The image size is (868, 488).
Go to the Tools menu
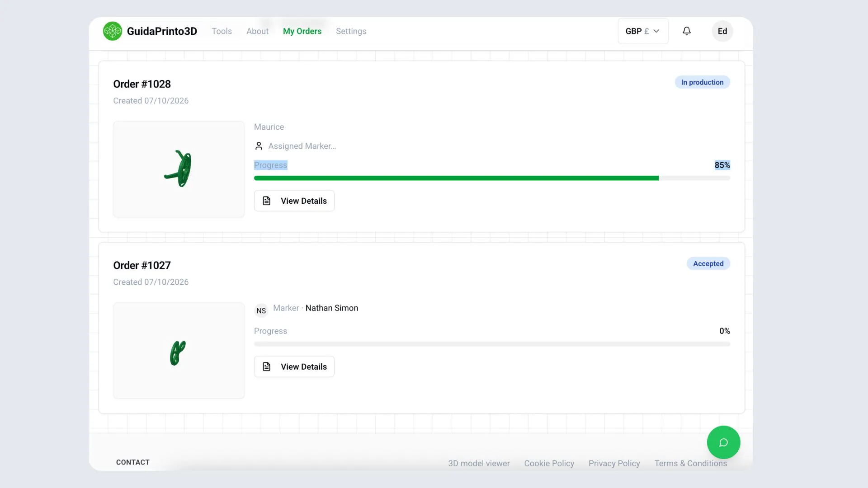click(x=222, y=31)
